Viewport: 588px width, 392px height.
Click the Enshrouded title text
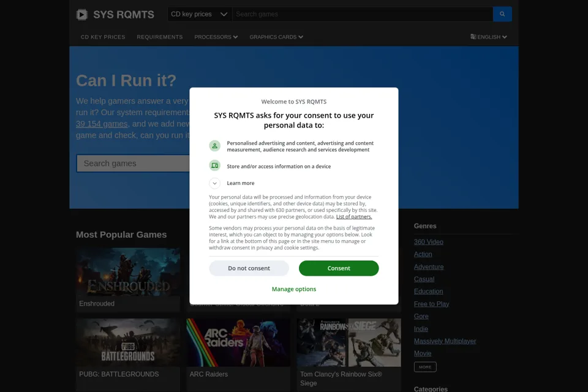coord(97,303)
